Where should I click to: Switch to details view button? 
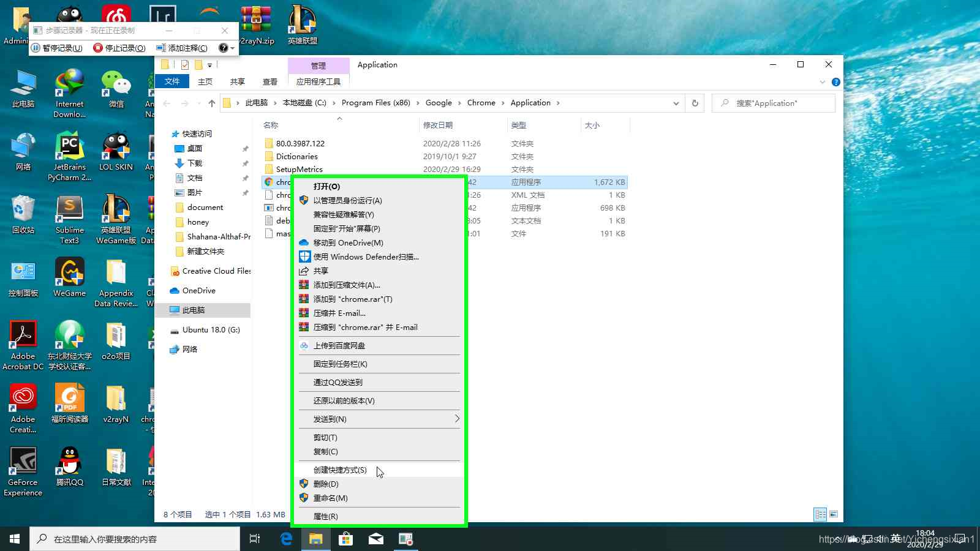(x=820, y=514)
